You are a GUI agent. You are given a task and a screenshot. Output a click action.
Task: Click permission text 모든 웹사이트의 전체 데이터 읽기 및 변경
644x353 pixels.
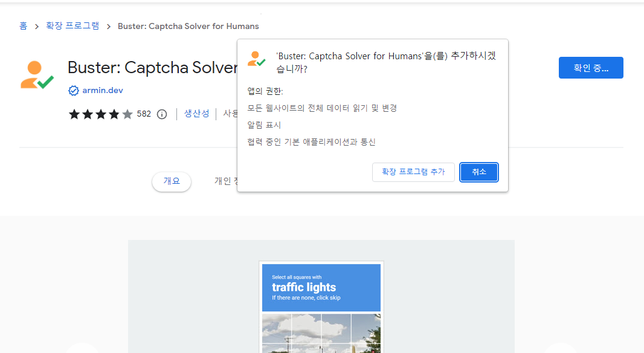click(x=322, y=108)
